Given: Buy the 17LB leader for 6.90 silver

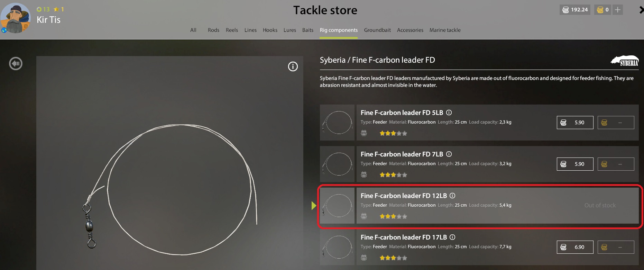Looking at the screenshot, I should click(575, 247).
